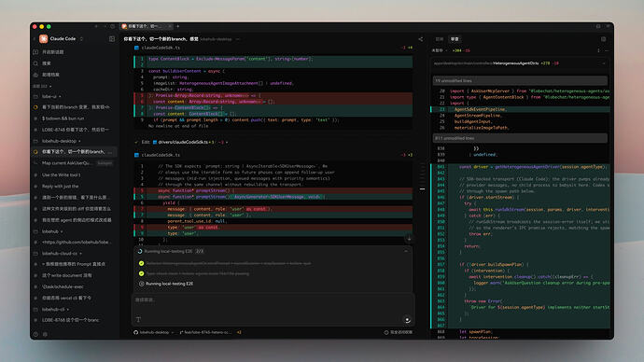Screen dimensions: 644x362
Task: Click the window layout icon at top right
Action: pos(598,26)
